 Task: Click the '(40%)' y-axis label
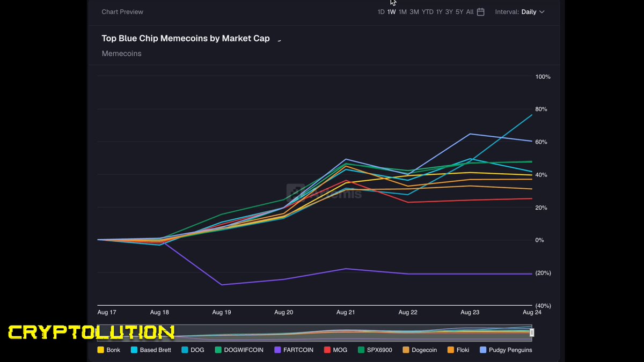coord(544,306)
